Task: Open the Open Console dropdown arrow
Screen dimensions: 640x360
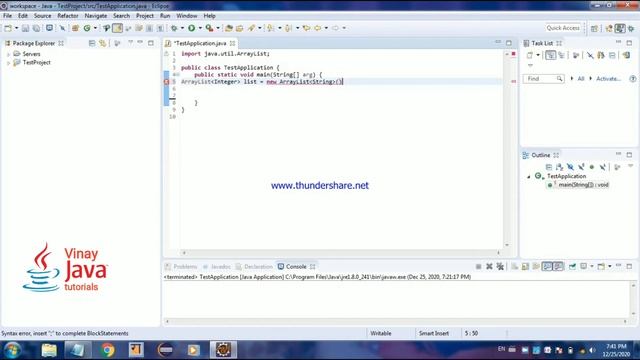Action: 610,267
